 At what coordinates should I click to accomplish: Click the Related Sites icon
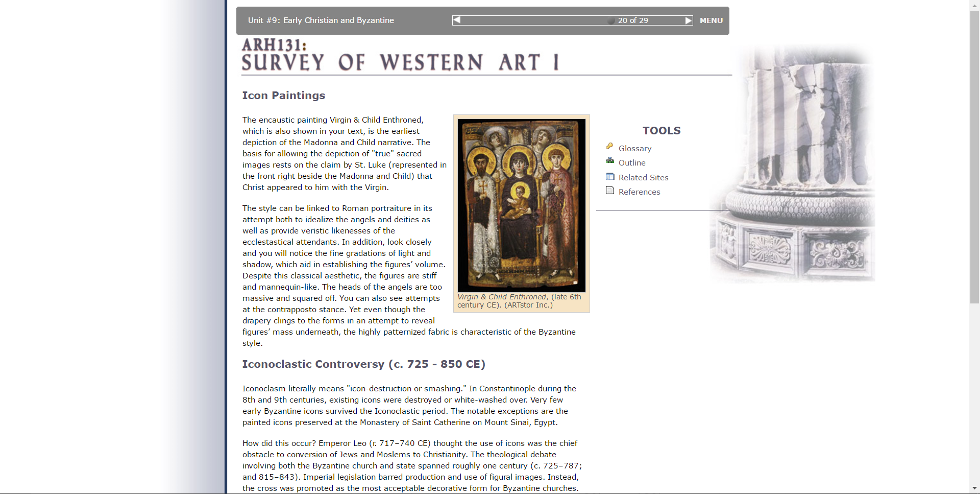click(610, 176)
